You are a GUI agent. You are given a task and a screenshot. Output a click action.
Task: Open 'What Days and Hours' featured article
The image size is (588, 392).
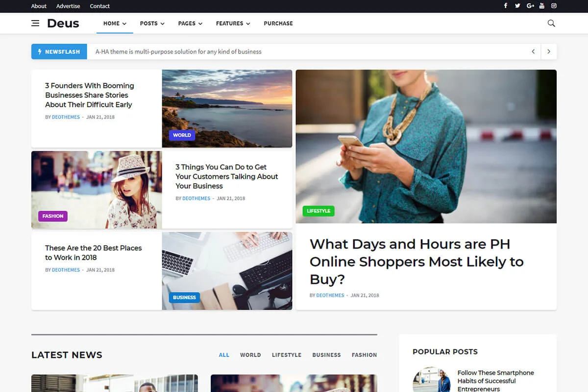pos(416,262)
